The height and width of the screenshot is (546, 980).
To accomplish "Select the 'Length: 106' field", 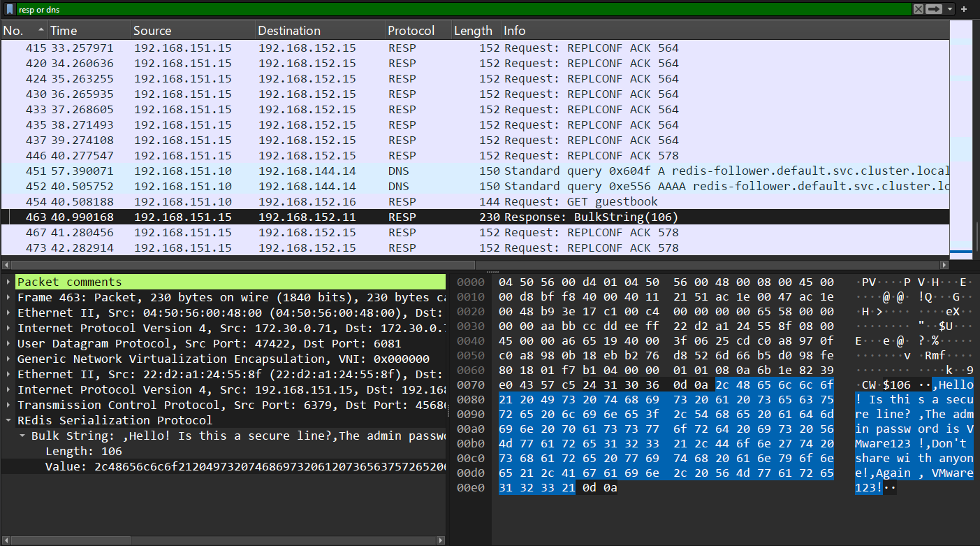I will tap(84, 452).
